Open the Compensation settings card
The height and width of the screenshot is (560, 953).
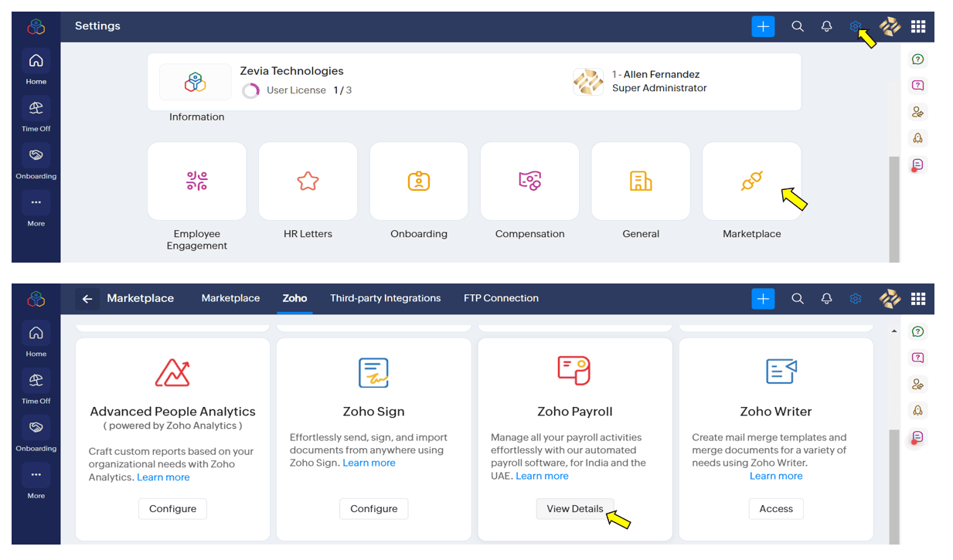(x=529, y=182)
